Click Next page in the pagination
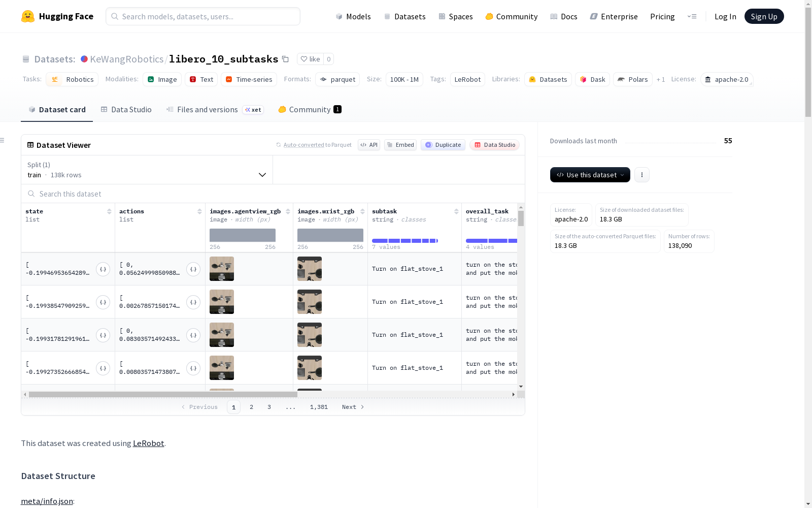 tap(353, 407)
